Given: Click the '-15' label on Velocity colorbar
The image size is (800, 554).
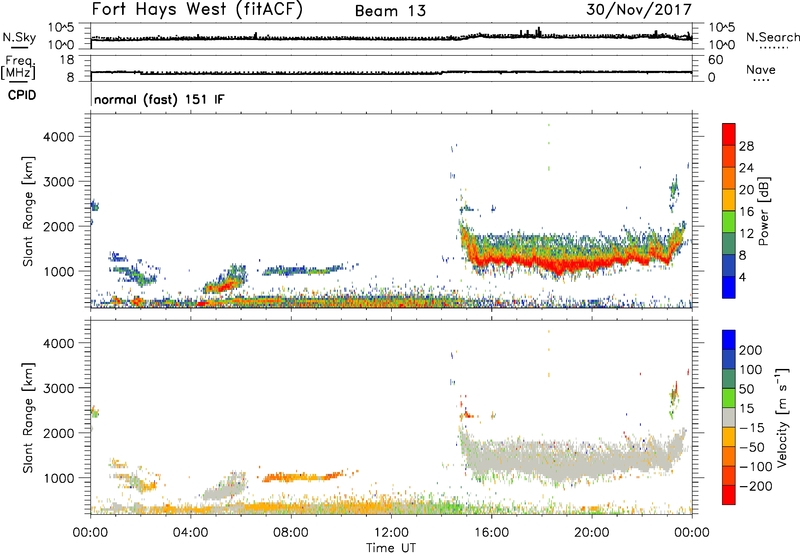Looking at the screenshot, I should [752, 428].
